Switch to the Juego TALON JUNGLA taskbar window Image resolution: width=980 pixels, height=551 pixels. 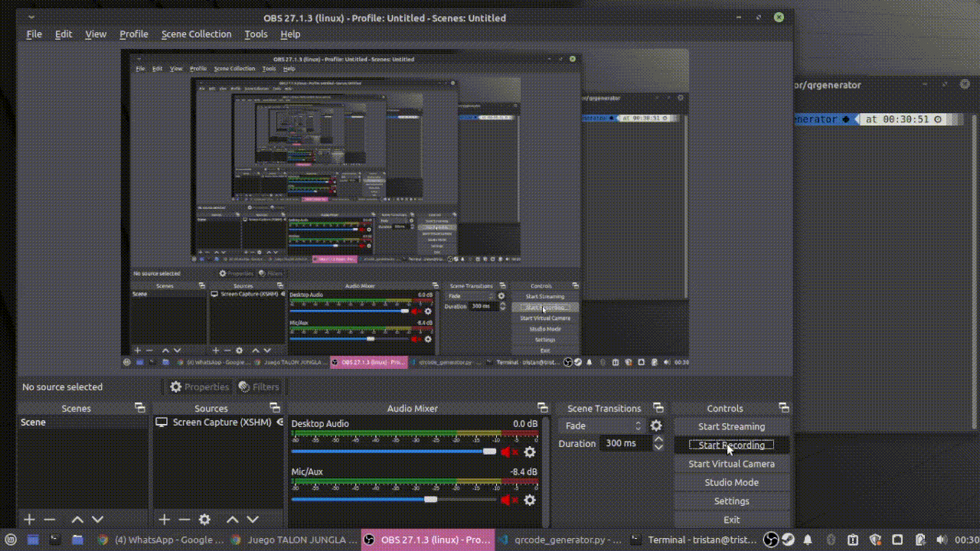point(292,540)
